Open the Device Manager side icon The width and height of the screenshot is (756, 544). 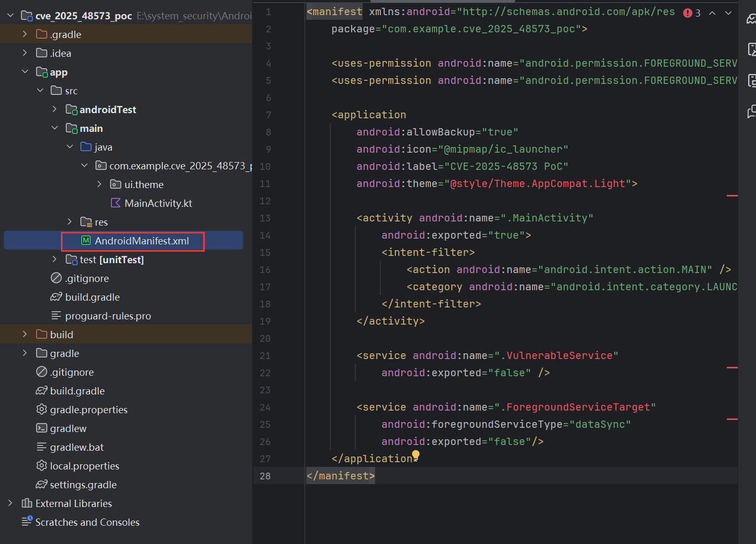751,50
